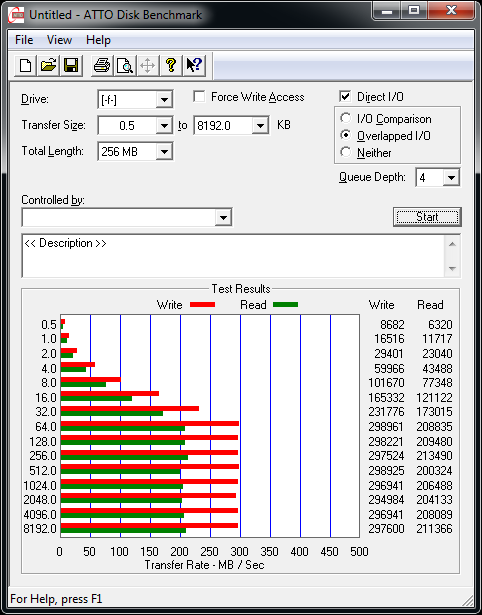Open a saved benchmark file icon
This screenshot has width=482, height=615.
[48, 65]
